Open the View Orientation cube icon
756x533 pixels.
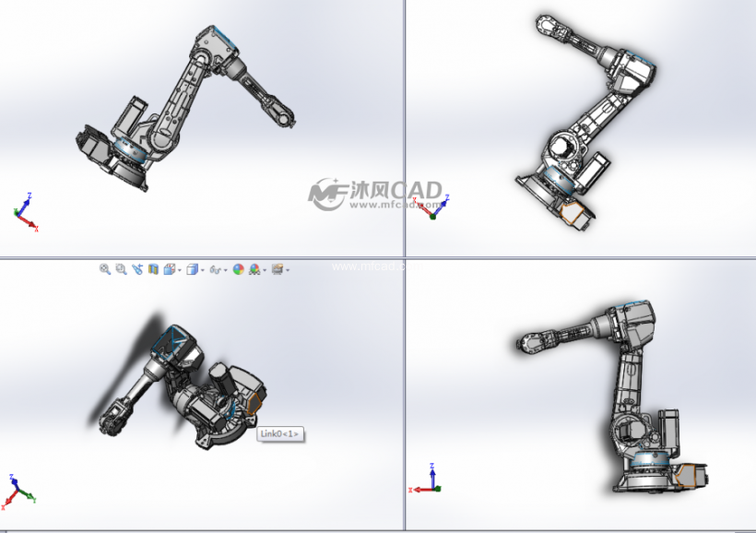169,268
